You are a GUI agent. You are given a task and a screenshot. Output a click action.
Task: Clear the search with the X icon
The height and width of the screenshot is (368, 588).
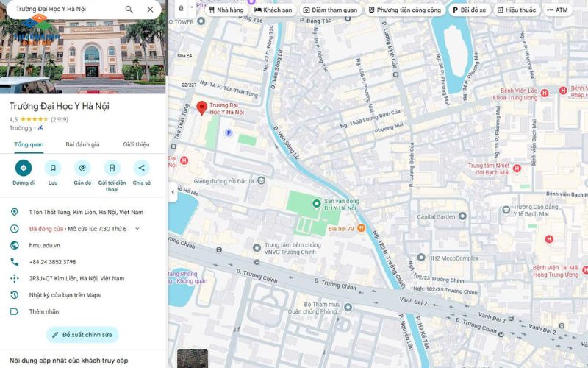[x=150, y=10]
